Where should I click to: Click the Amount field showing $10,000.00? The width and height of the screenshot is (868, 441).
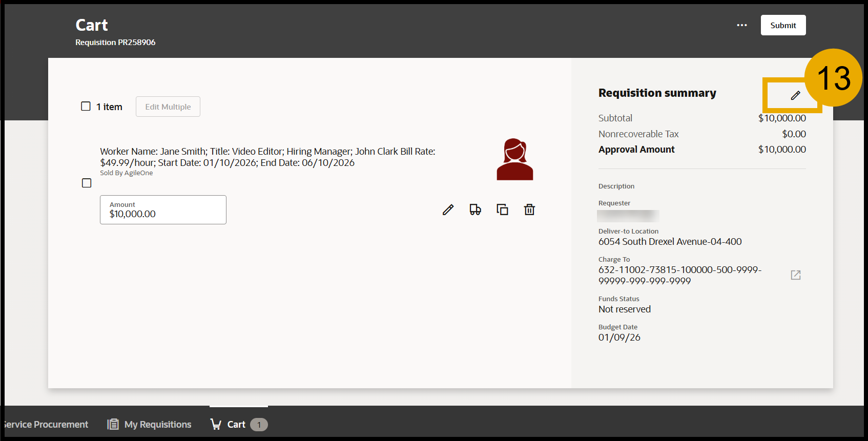(x=163, y=209)
